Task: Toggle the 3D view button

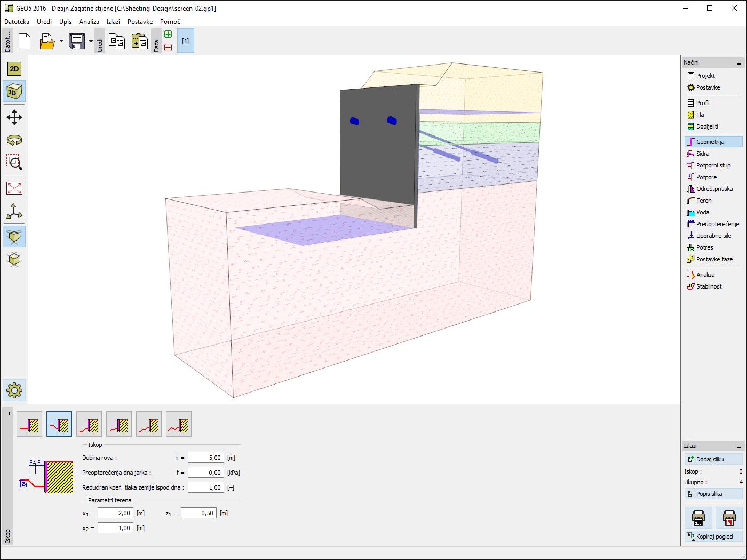Action: [14, 92]
